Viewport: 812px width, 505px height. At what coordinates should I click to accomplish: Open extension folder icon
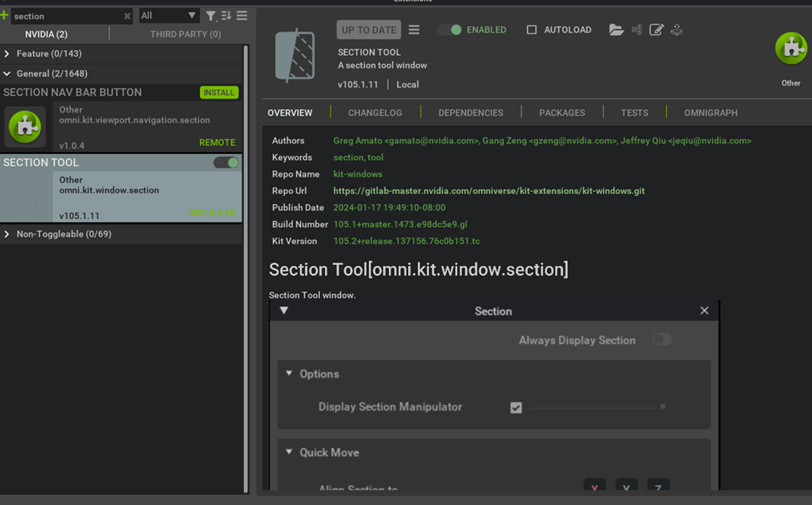coord(615,30)
